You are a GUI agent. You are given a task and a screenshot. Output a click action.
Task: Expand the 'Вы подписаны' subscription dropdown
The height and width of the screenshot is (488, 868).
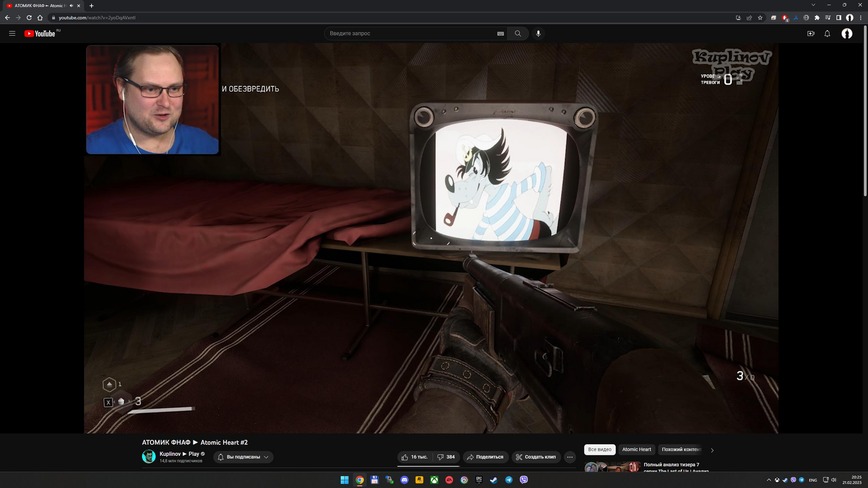(243, 457)
